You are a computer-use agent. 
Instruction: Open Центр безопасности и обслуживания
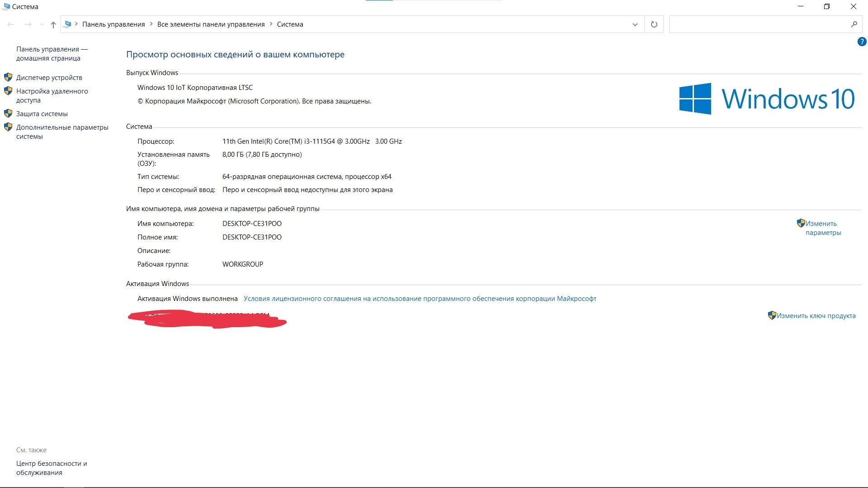click(x=52, y=468)
